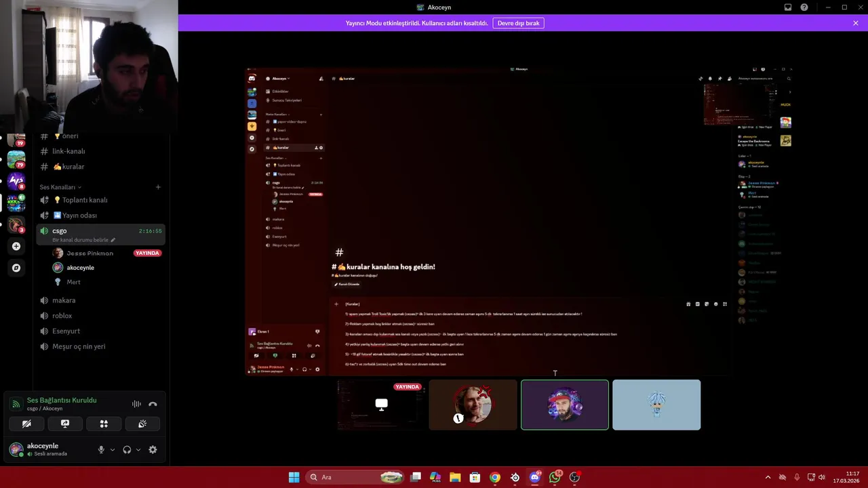
Task: Click the Devre dışı bırak button
Action: coord(518,23)
